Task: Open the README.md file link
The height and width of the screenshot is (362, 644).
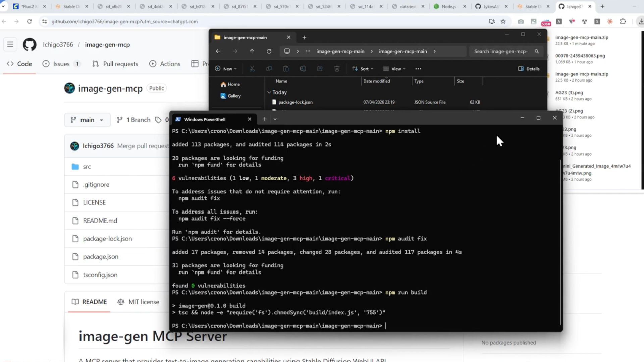Action: [x=100, y=221]
